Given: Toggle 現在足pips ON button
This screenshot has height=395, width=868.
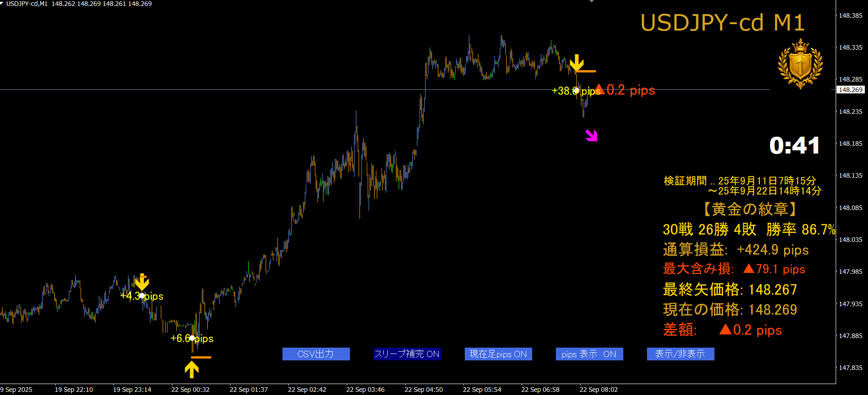Looking at the screenshot, I should 498,354.
